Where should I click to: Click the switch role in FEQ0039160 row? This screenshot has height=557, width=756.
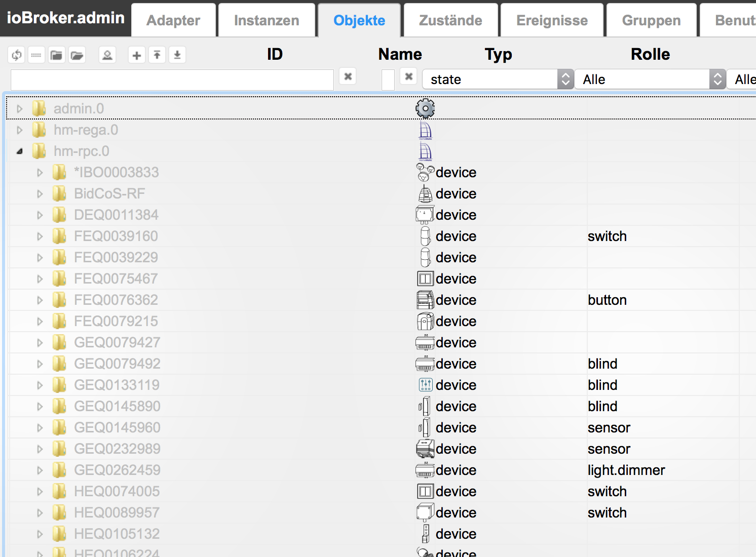click(x=607, y=236)
